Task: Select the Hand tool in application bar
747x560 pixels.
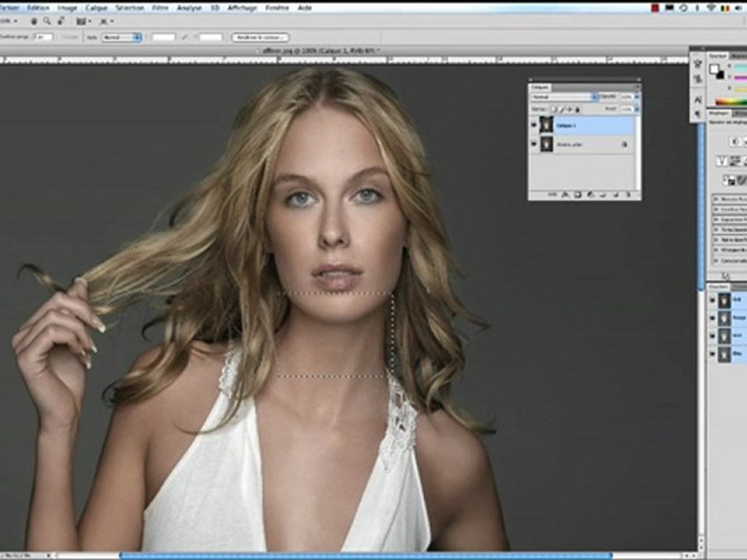Action: [x=33, y=22]
